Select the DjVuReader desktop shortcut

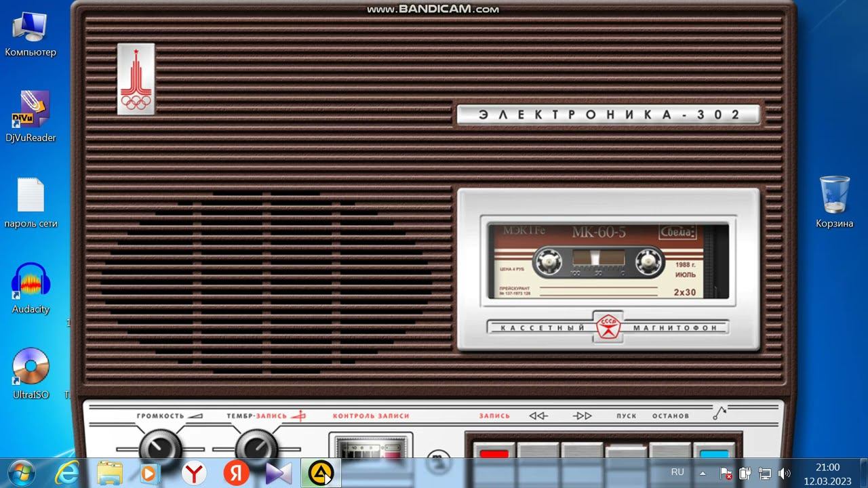click(x=31, y=117)
